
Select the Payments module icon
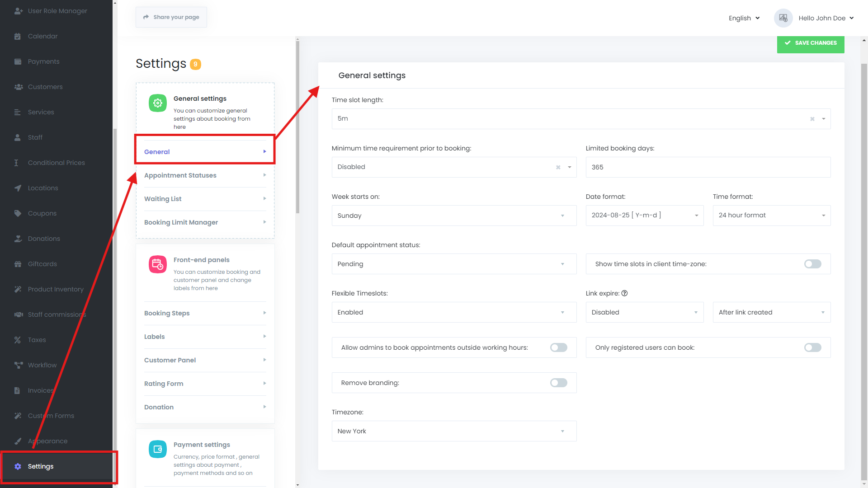pyautogui.click(x=19, y=61)
